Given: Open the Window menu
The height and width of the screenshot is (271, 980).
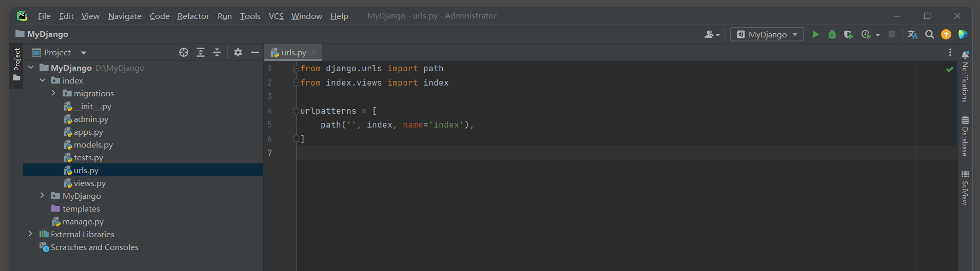Looking at the screenshot, I should pyautogui.click(x=306, y=16).
